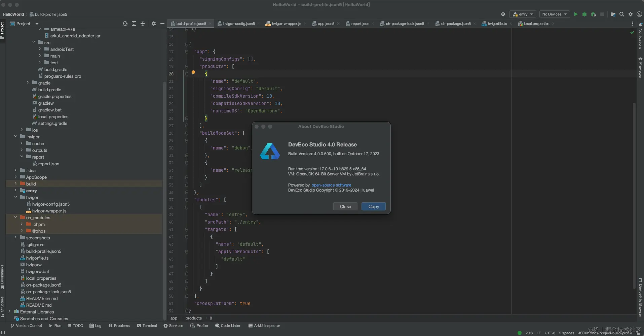The width and height of the screenshot is (644, 336).
Task: Expand the gradle folder
Action: click(x=28, y=82)
